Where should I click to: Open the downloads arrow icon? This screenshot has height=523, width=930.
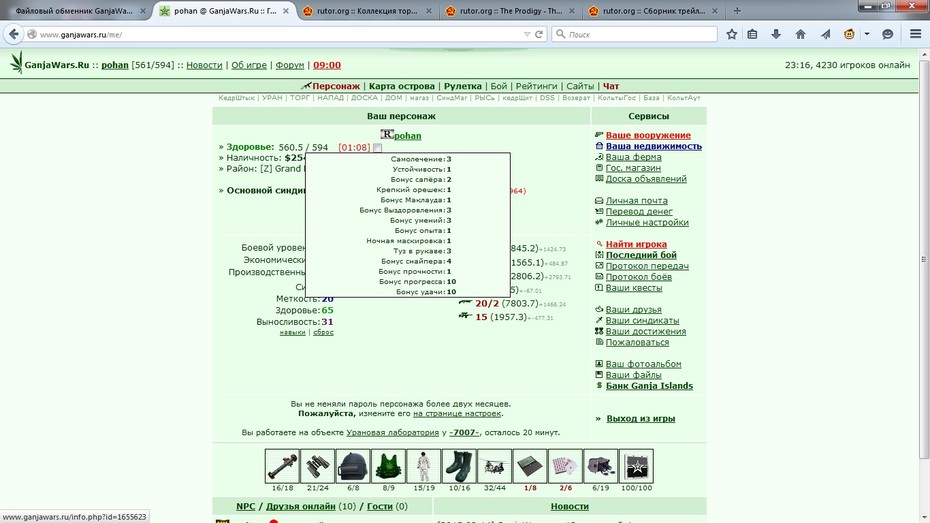[776, 34]
